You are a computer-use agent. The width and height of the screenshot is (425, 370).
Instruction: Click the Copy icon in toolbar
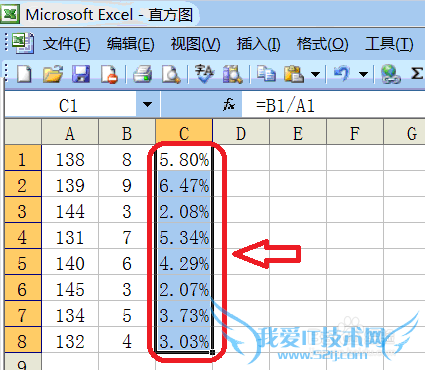coord(266,74)
